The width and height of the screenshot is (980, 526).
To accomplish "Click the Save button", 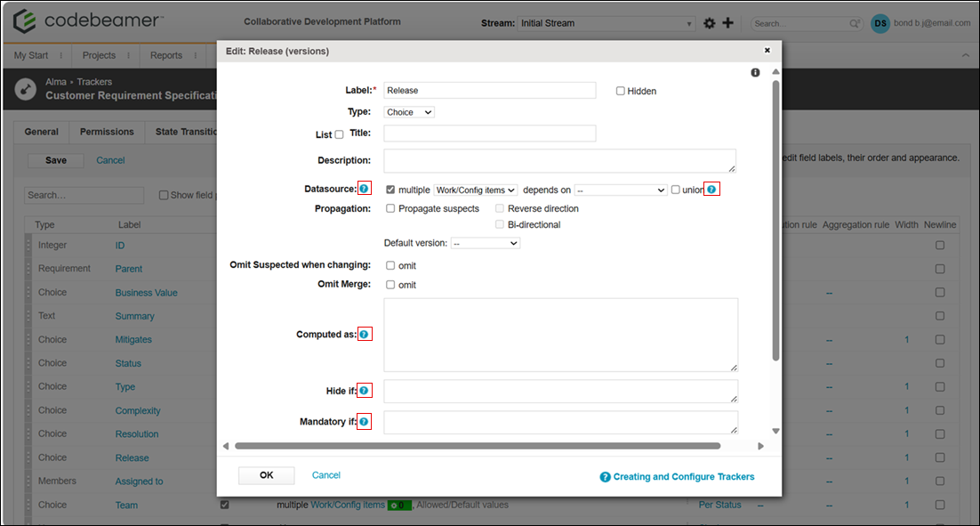I will [x=56, y=160].
